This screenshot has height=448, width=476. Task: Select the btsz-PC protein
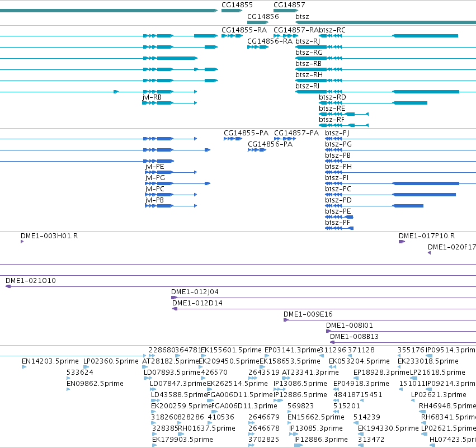pyautogui.click(x=390, y=195)
